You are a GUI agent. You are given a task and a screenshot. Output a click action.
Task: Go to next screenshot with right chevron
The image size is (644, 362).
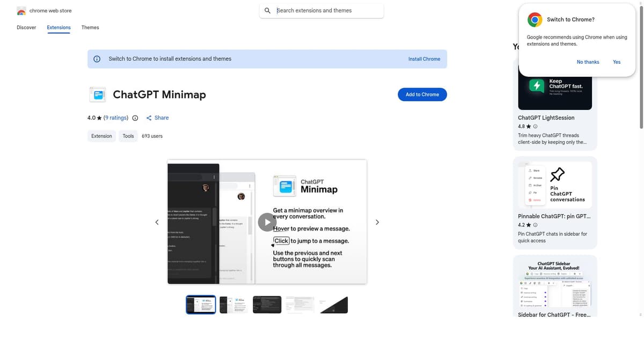tap(377, 222)
